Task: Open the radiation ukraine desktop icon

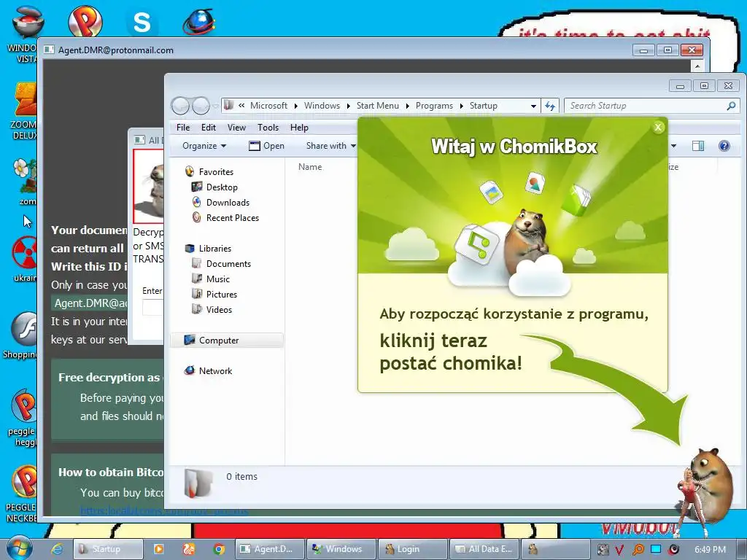Action: click(x=25, y=260)
